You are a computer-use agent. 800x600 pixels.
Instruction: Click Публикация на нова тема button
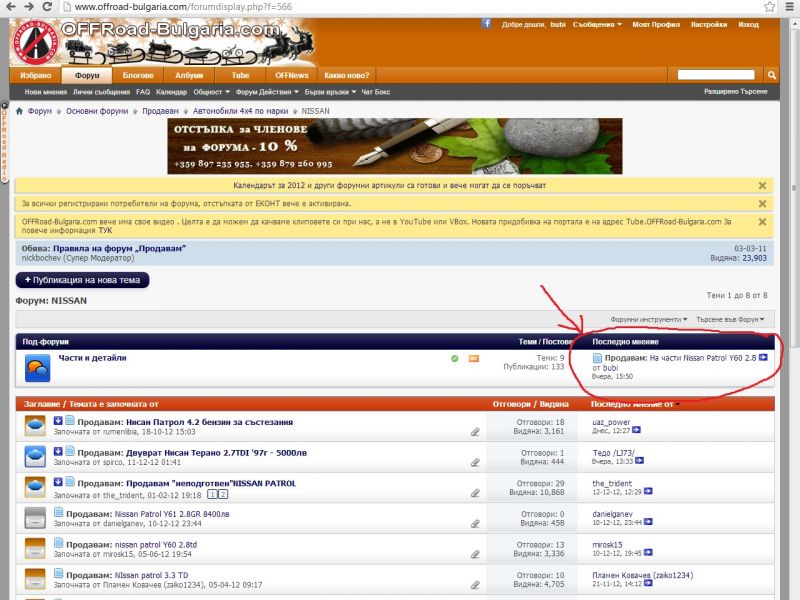(x=83, y=280)
